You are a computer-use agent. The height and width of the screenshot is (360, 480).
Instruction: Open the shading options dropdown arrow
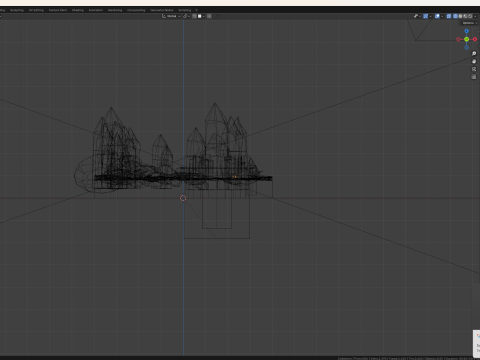click(475, 16)
